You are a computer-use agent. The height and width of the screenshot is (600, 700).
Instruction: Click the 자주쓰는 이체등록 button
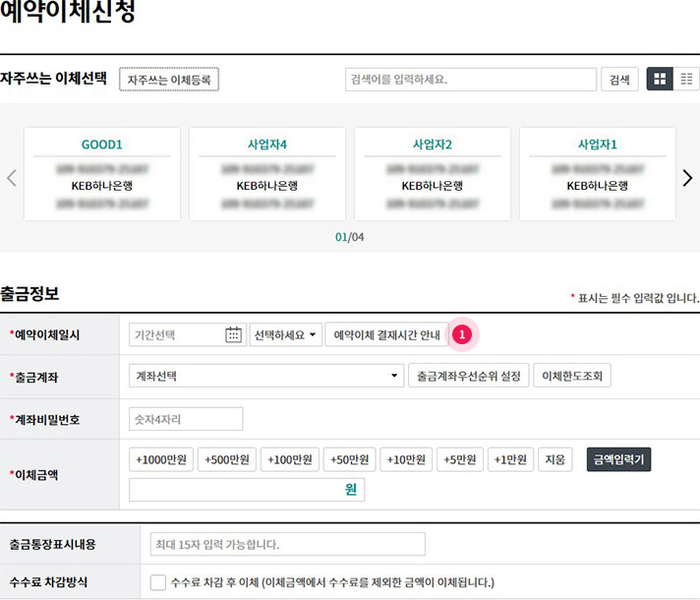[x=169, y=80]
